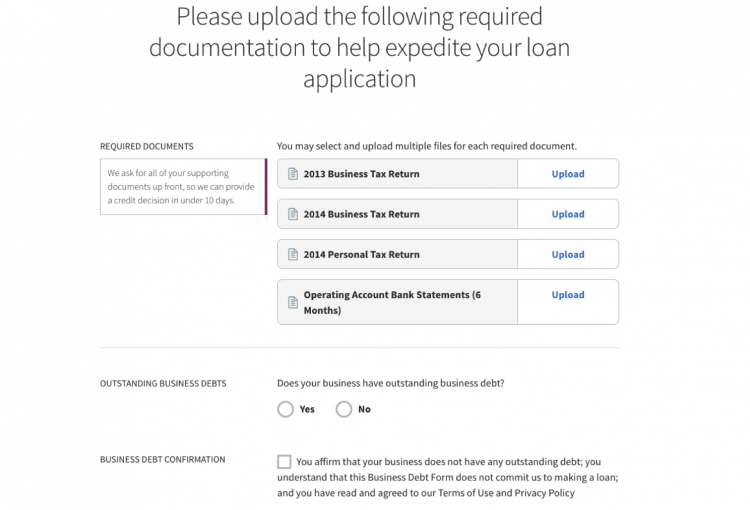The image size is (750, 510).
Task: Upload Operating Account Bank Statements
Action: [567, 295]
